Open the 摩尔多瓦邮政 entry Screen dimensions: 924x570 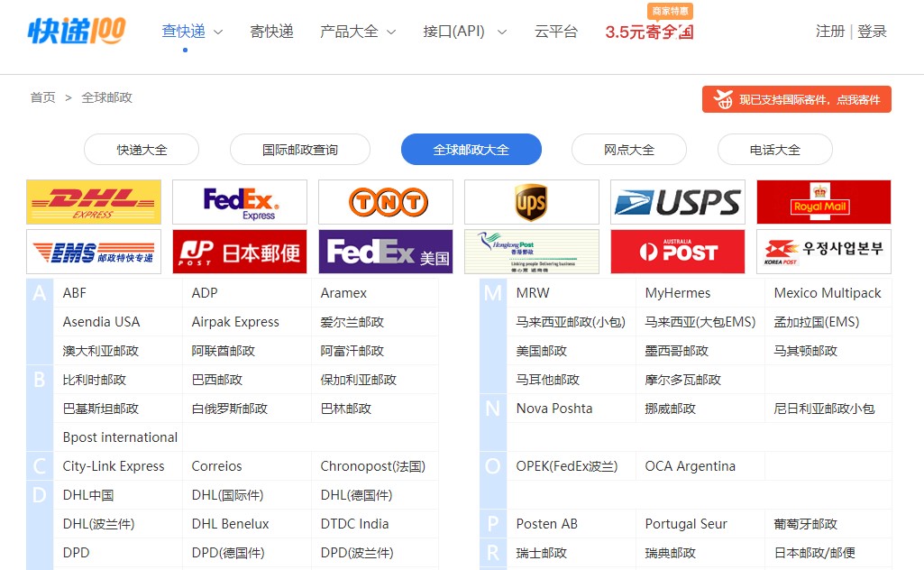point(683,380)
